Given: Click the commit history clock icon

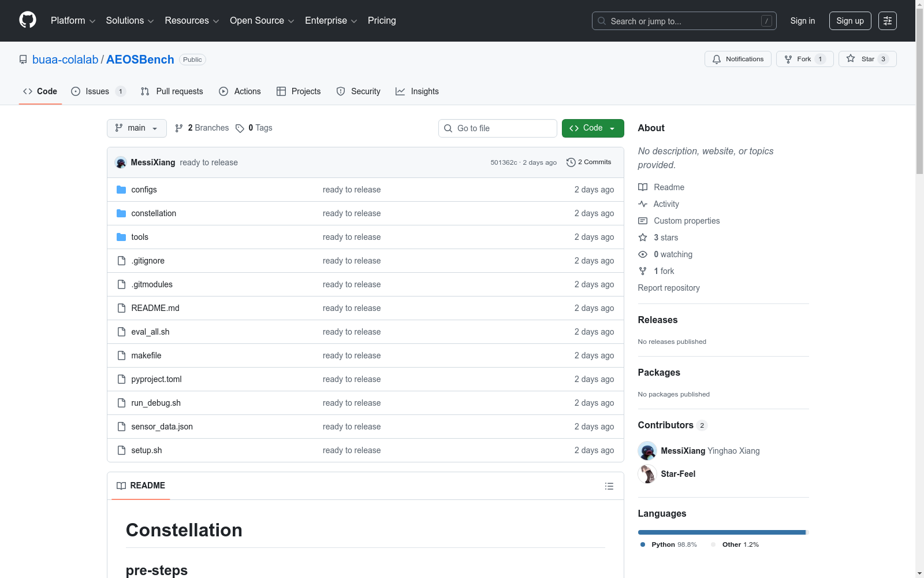Looking at the screenshot, I should click(x=571, y=162).
